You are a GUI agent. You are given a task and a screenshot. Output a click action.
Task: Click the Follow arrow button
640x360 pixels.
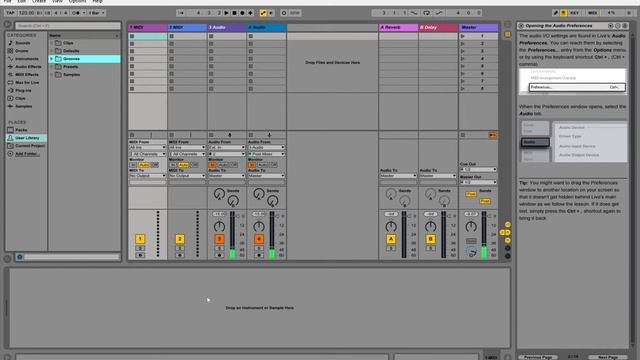pyautogui.click(x=181, y=13)
